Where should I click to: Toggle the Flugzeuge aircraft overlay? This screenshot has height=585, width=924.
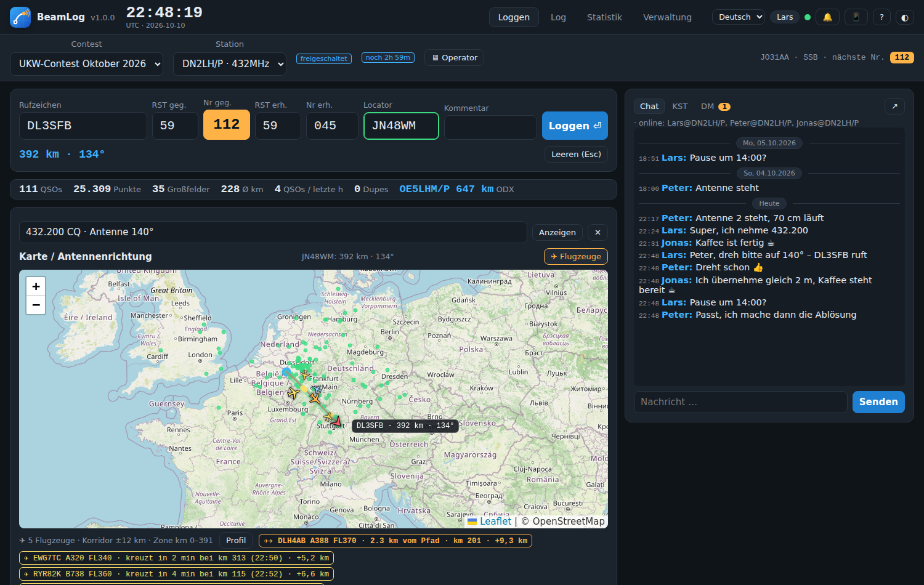tap(576, 256)
